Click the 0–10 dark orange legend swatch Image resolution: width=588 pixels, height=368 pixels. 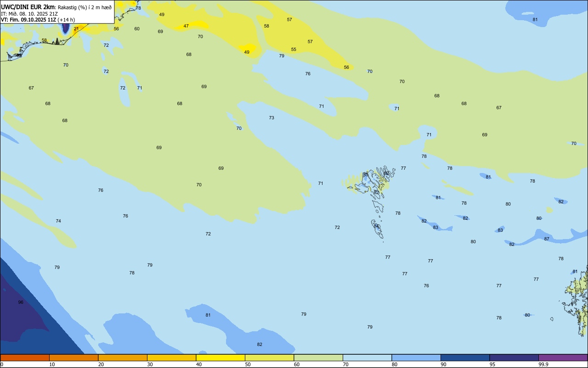point(25,357)
